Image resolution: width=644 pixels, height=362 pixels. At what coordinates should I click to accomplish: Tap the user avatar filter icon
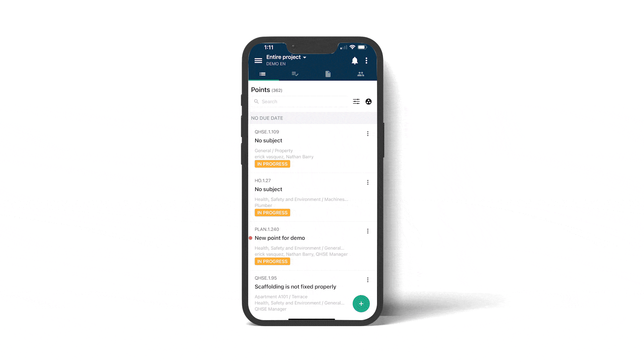point(368,101)
